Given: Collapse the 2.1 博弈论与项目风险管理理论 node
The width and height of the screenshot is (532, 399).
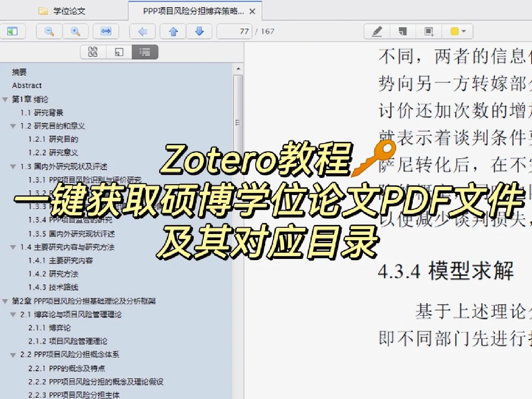Looking at the screenshot, I should pos(13,315).
